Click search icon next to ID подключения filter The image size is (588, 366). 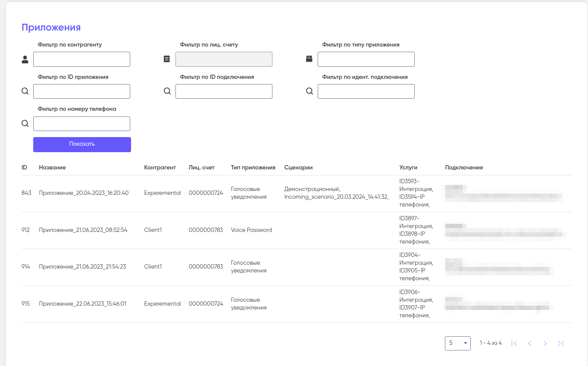click(167, 91)
